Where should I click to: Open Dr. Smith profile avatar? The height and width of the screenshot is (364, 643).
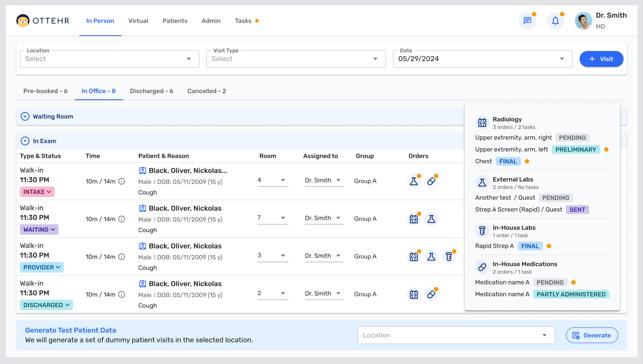(x=583, y=21)
